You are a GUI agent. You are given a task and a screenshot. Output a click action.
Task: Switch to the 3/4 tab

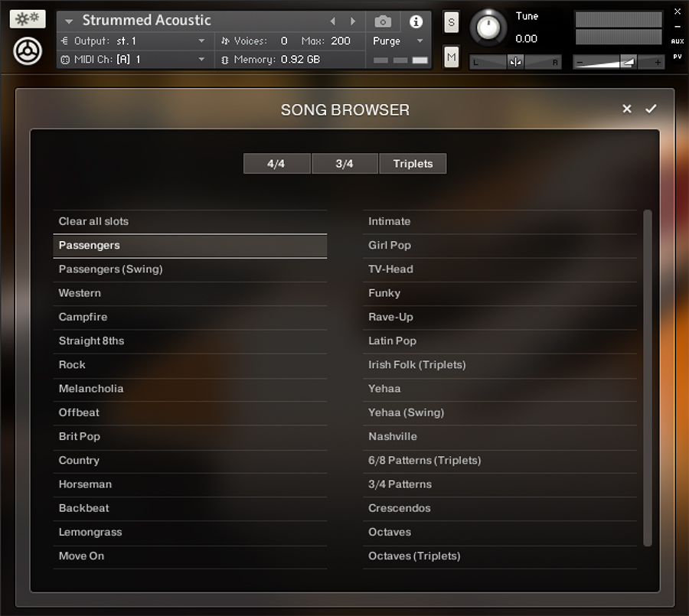click(344, 164)
